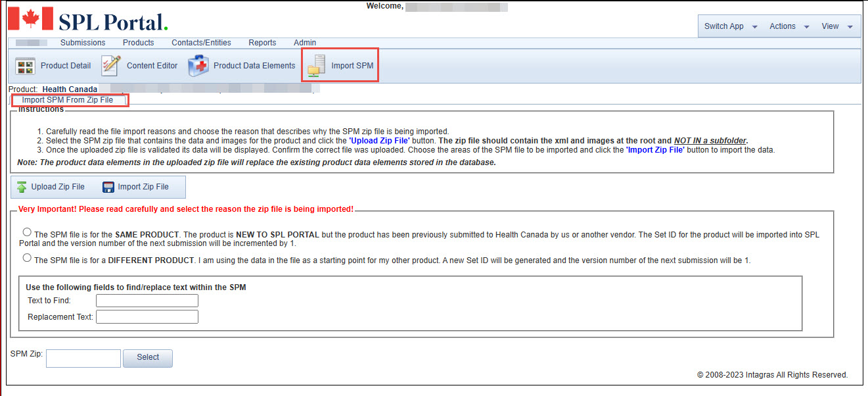The width and height of the screenshot is (868, 396).
Task: Click the SPL Portal title text
Action: click(x=113, y=21)
